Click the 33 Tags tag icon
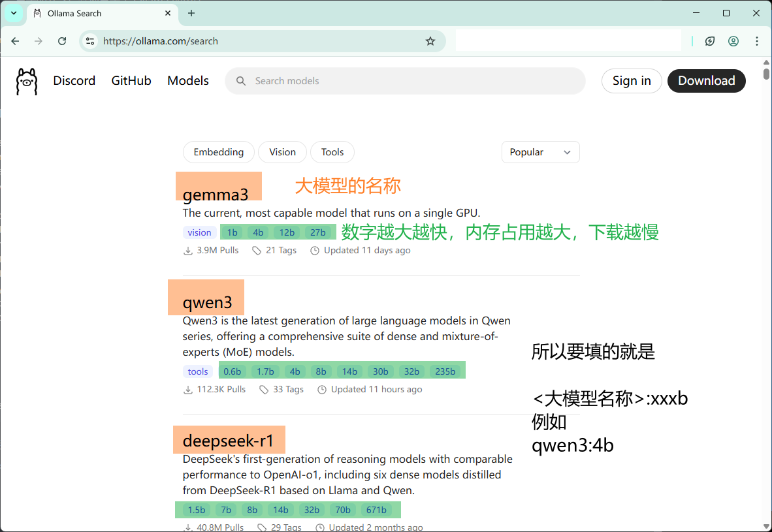The height and width of the screenshot is (532, 772). (x=264, y=389)
